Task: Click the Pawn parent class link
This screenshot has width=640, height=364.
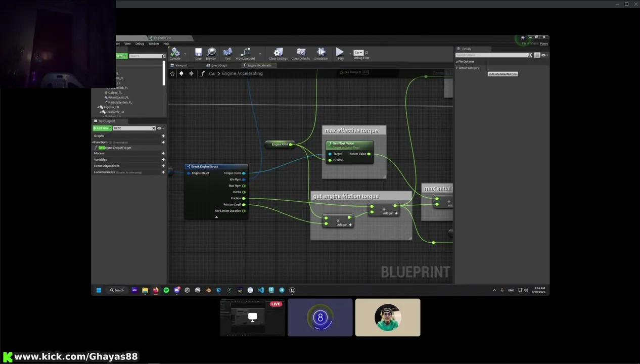Action: 544,43
